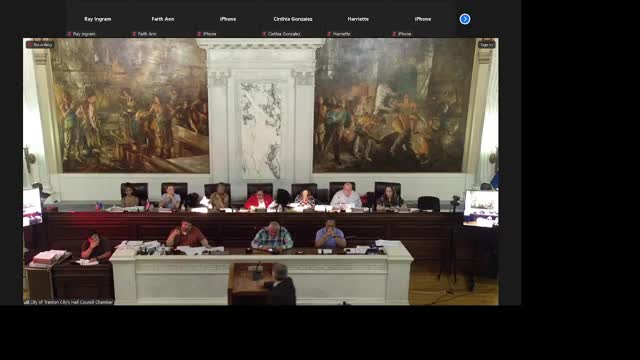Select Cinthia Gonzalez's participant tile
The height and width of the screenshot is (360, 640).
coord(293,19)
